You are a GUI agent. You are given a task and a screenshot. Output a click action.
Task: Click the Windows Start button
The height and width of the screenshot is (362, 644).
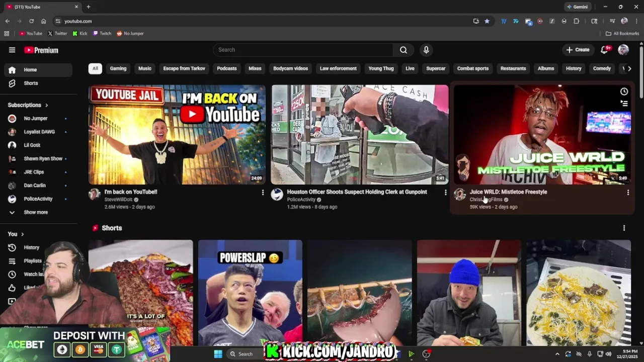coord(218,354)
